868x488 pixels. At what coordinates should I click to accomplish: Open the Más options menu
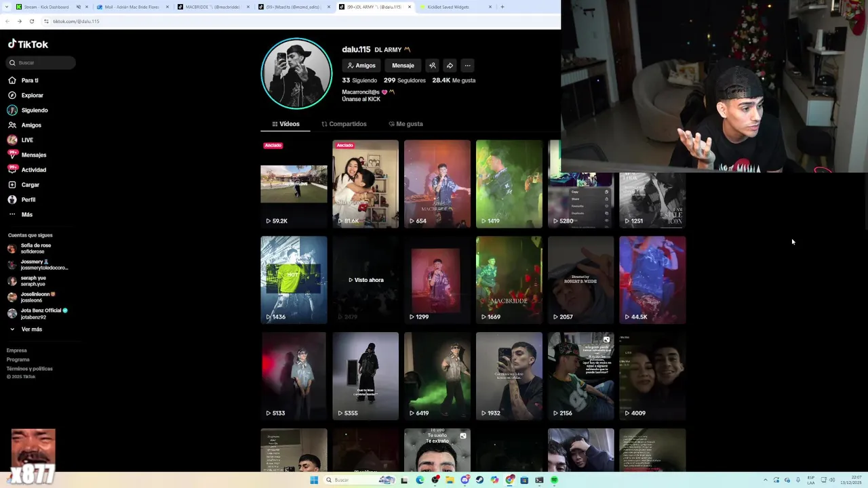20,214
